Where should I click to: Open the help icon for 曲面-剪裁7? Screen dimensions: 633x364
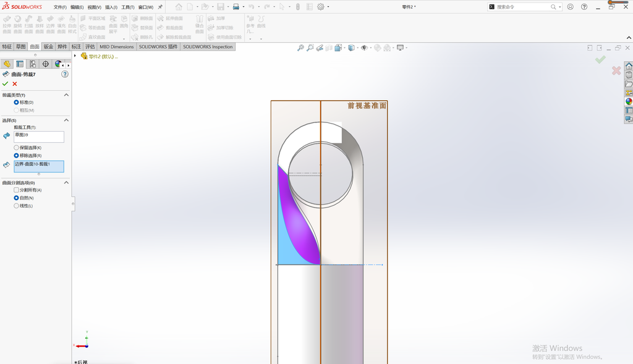(64, 74)
